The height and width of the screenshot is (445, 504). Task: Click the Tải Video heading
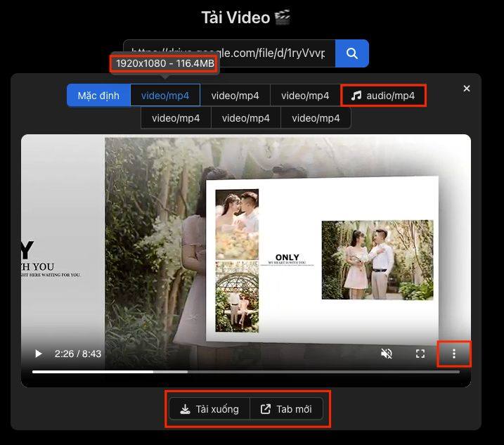245,18
